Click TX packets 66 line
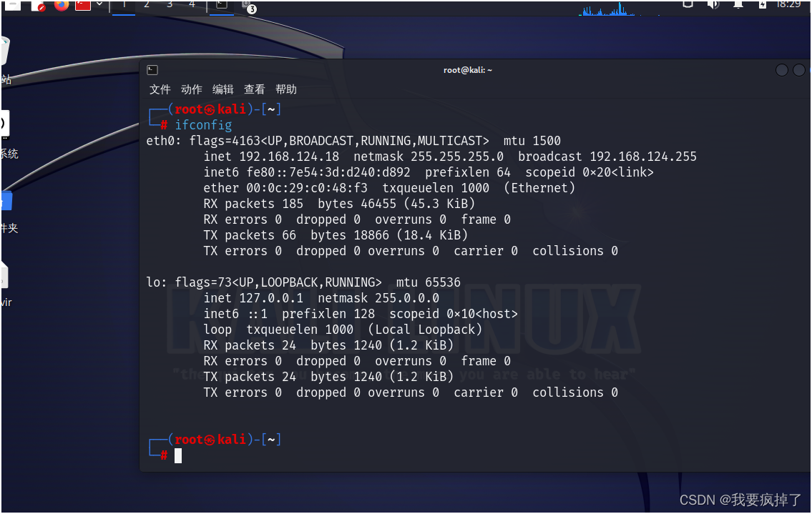The image size is (812, 514). [x=336, y=235]
